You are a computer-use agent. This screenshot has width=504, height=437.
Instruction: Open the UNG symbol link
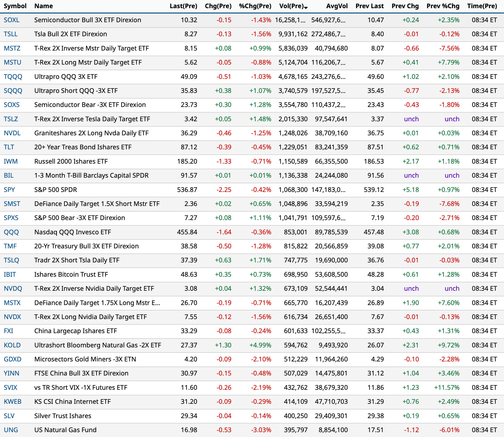[11, 430]
